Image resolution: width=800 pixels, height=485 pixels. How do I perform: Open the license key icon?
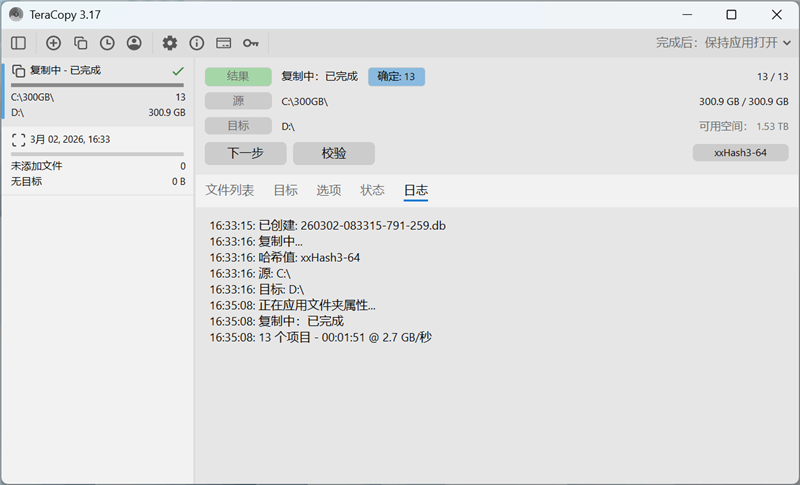coord(251,43)
